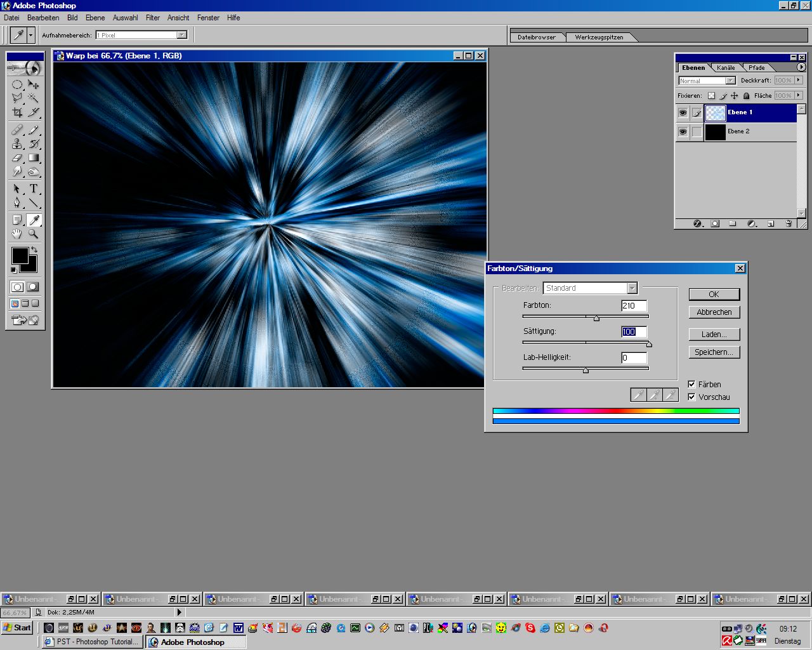Open the Aufnahmebereich sample size dropdown
Image resolution: width=812 pixels, height=650 pixels.
click(141, 35)
